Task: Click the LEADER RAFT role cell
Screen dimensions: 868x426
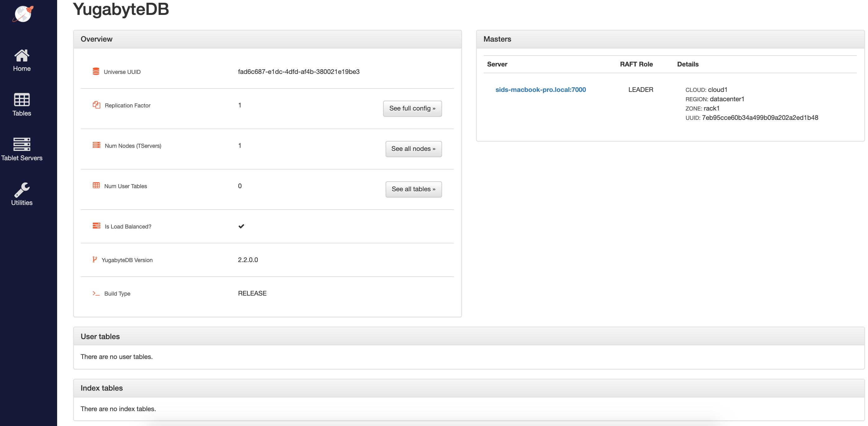Action: pyautogui.click(x=640, y=90)
